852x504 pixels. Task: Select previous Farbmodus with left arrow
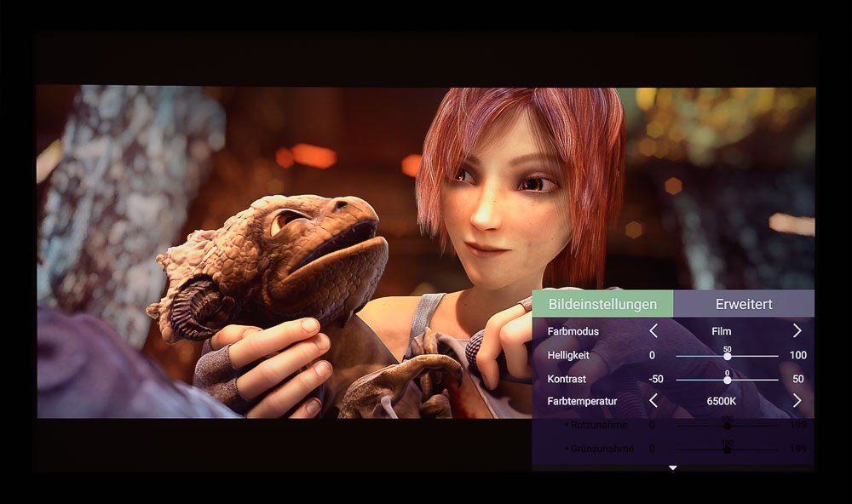click(653, 330)
